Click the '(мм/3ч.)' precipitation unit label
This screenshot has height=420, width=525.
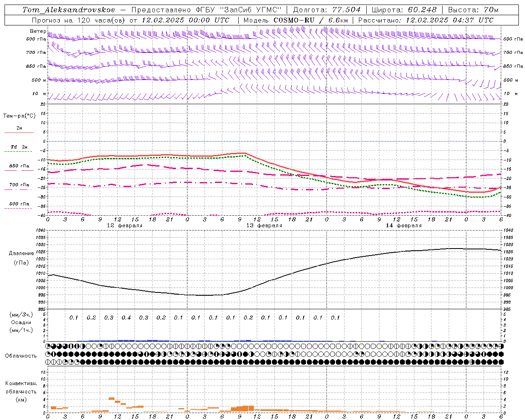[21, 315]
